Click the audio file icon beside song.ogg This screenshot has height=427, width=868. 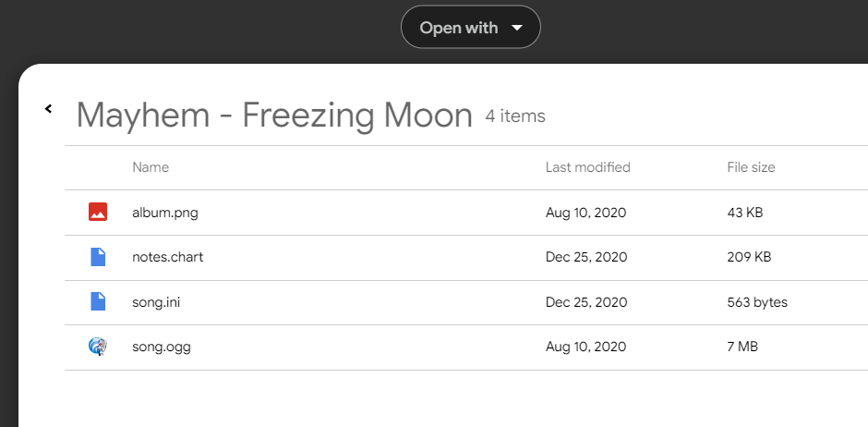[x=98, y=348]
